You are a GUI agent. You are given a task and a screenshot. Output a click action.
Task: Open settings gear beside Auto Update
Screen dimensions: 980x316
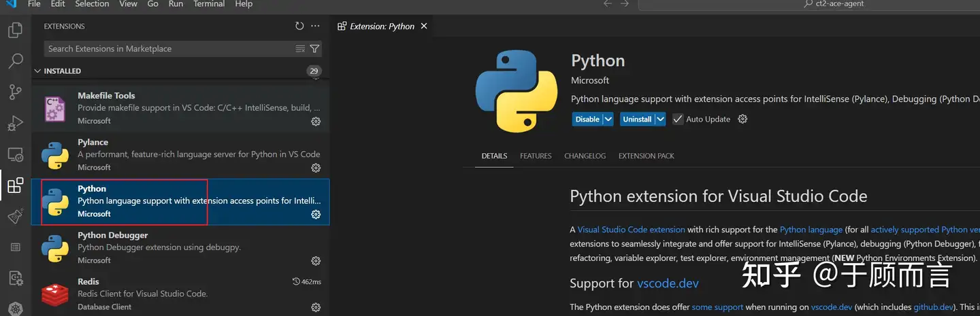point(742,119)
